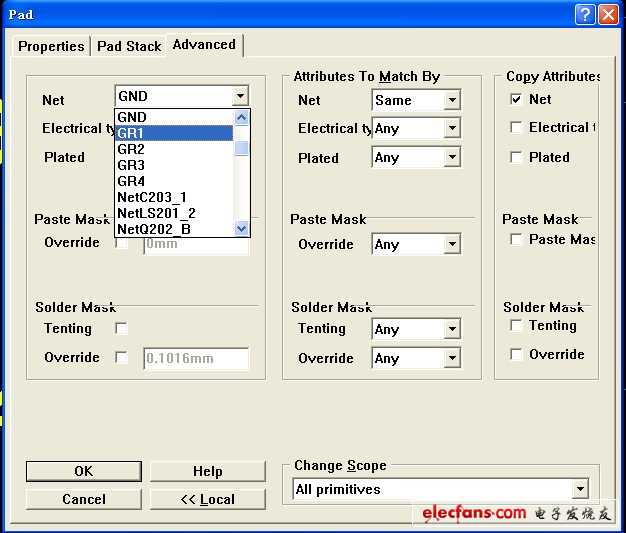
Task: Click the 0.1016mm solder mask field
Action: tap(196, 358)
